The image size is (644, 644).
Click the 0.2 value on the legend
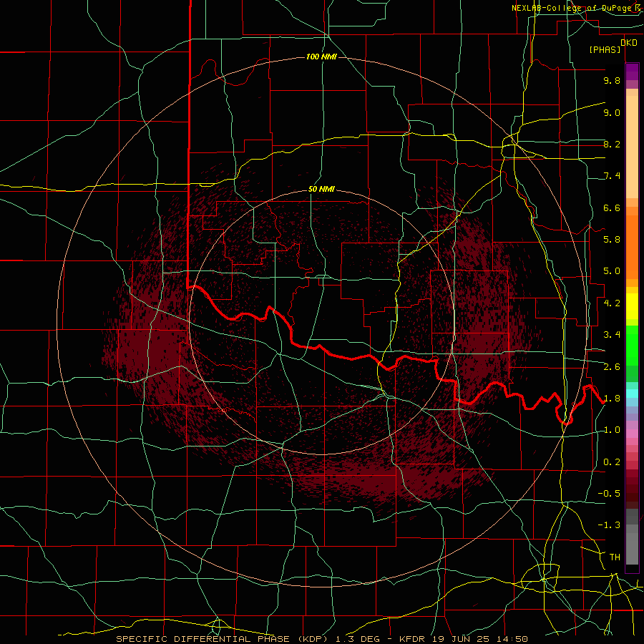[x=612, y=462]
